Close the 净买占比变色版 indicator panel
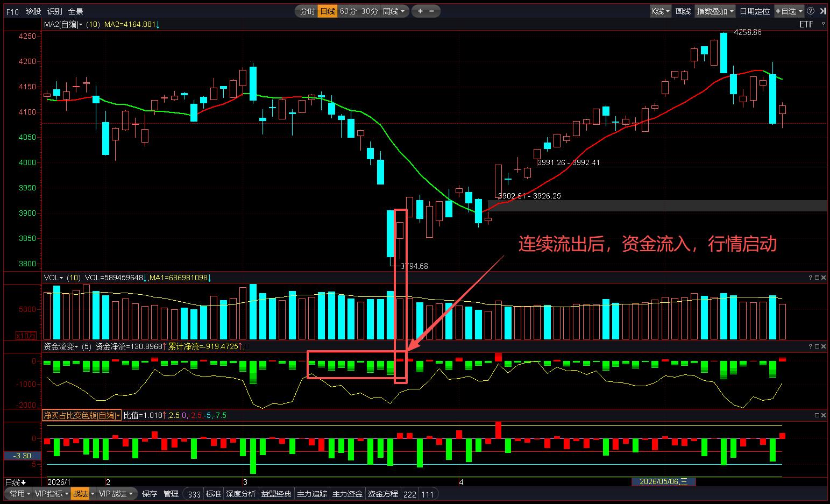This screenshot has height=504, width=830. [x=823, y=415]
